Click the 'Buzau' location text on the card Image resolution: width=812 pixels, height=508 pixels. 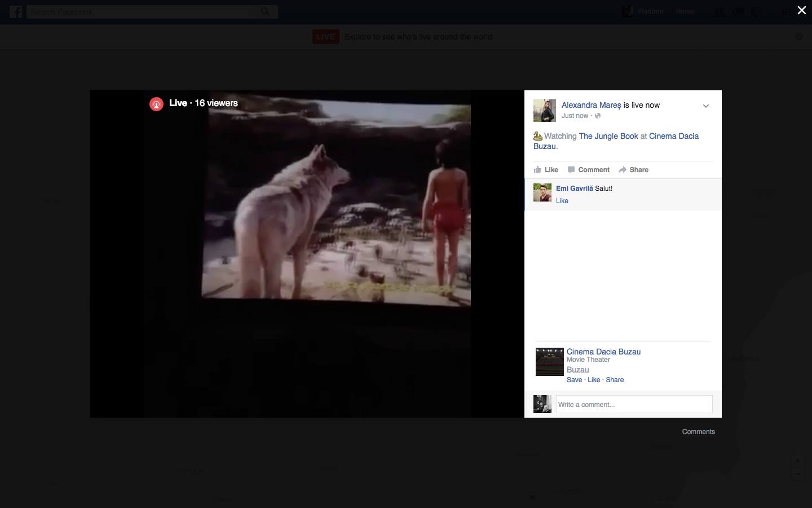click(x=577, y=370)
